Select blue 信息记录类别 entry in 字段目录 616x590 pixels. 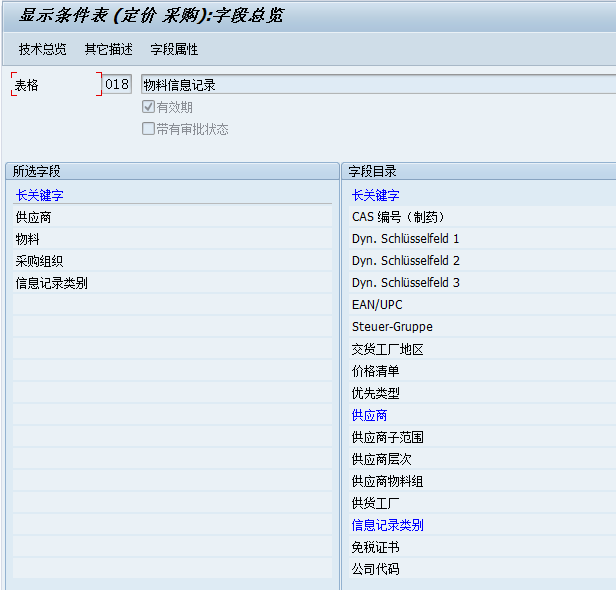coord(482,525)
